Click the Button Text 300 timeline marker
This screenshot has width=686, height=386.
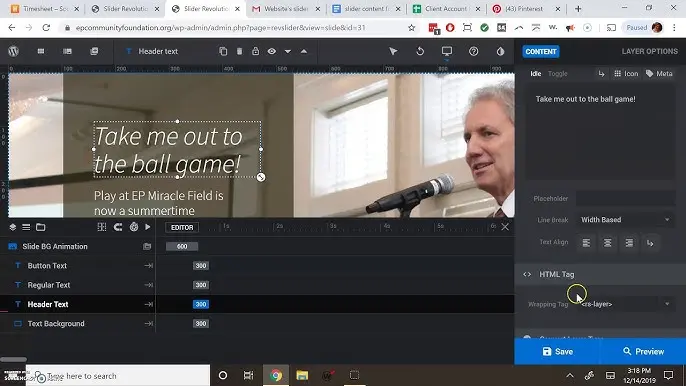(x=201, y=266)
